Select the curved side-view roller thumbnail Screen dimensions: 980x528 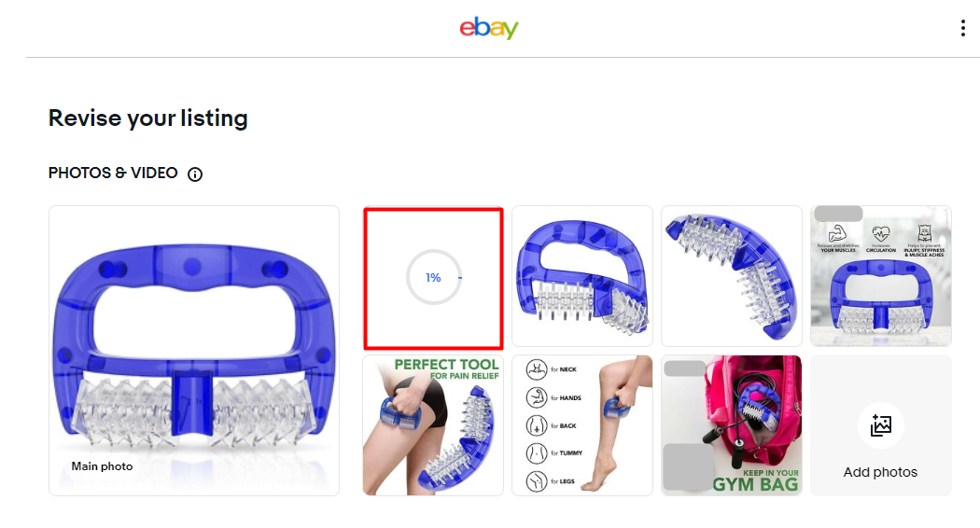pos(731,276)
